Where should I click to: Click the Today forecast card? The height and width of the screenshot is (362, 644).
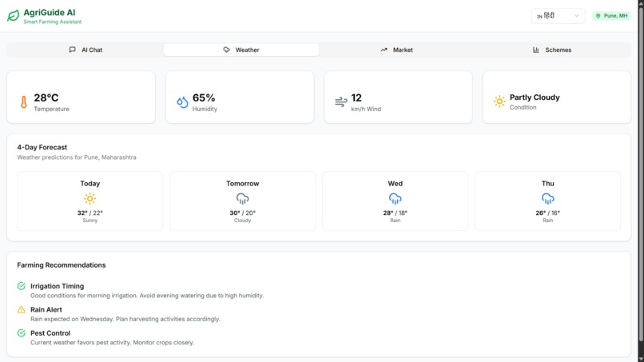pyautogui.click(x=90, y=201)
